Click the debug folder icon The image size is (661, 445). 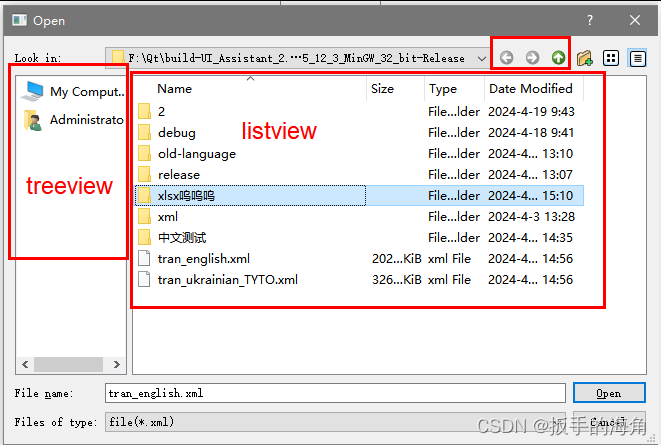tap(144, 132)
